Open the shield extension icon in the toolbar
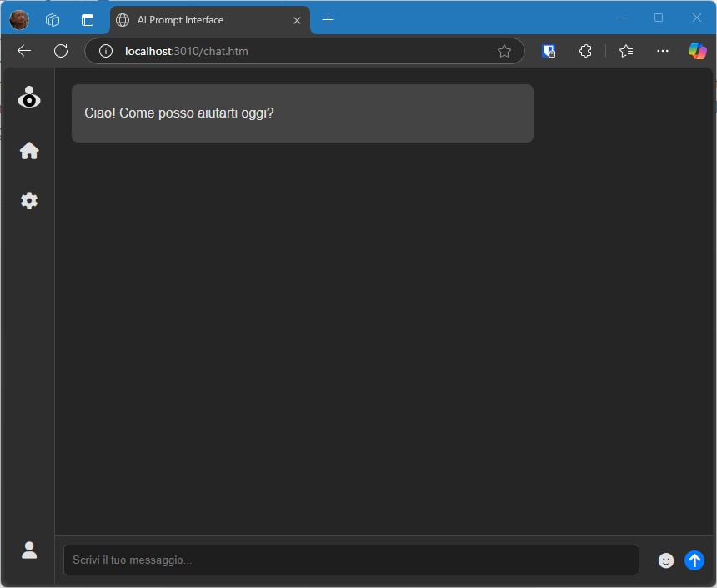The height and width of the screenshot is (588, 717). tap(549, 51)
